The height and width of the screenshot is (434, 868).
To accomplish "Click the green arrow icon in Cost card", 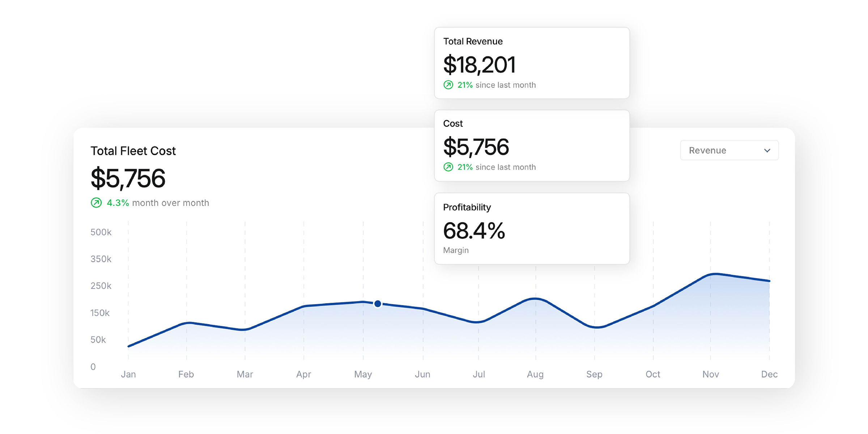I will (x=448, y=167).
